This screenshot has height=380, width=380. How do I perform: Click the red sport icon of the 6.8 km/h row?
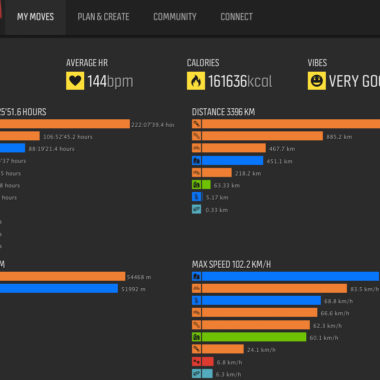(196, 362)
